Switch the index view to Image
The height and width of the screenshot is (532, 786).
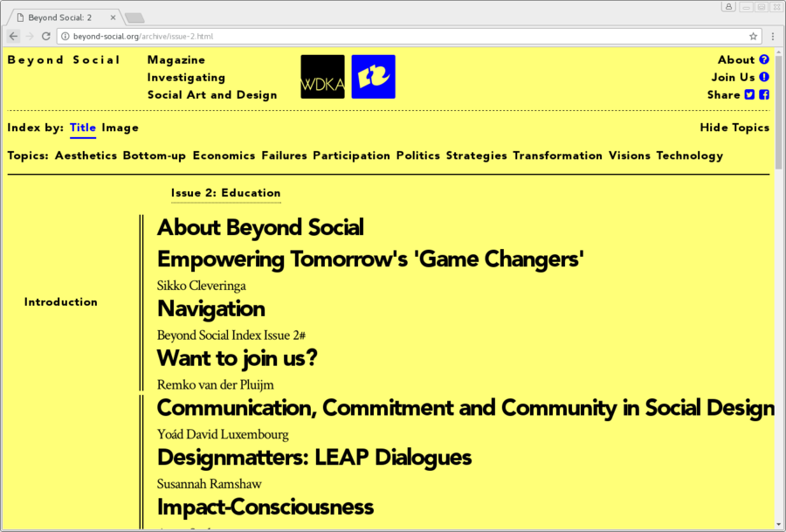(x=121, y=128)
